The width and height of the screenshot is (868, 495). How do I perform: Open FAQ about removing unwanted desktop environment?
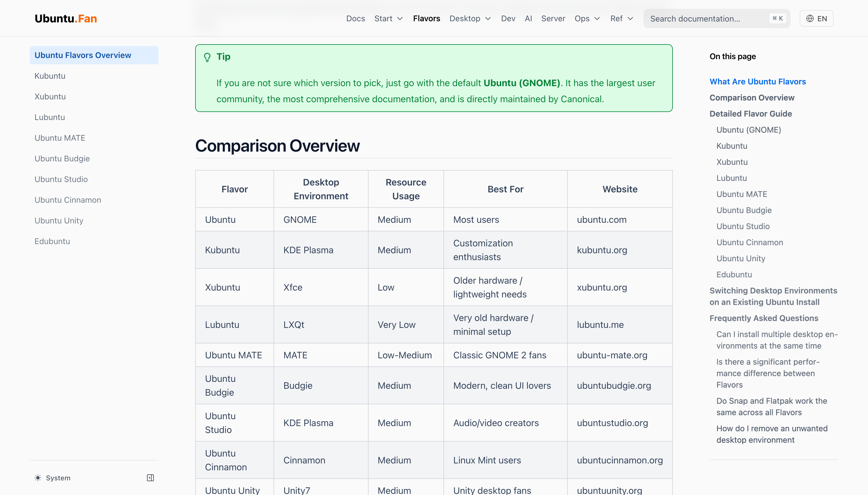pos(772,434)
